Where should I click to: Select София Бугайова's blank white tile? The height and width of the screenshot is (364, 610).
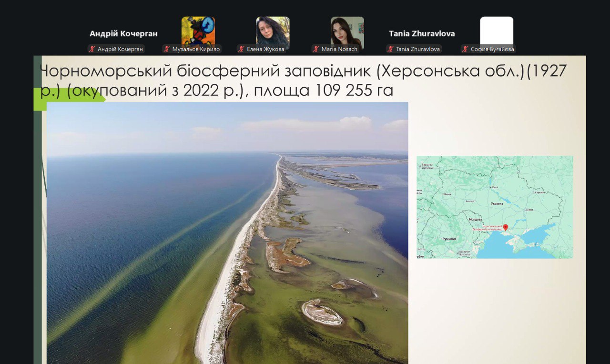click(x=496, y=30)
